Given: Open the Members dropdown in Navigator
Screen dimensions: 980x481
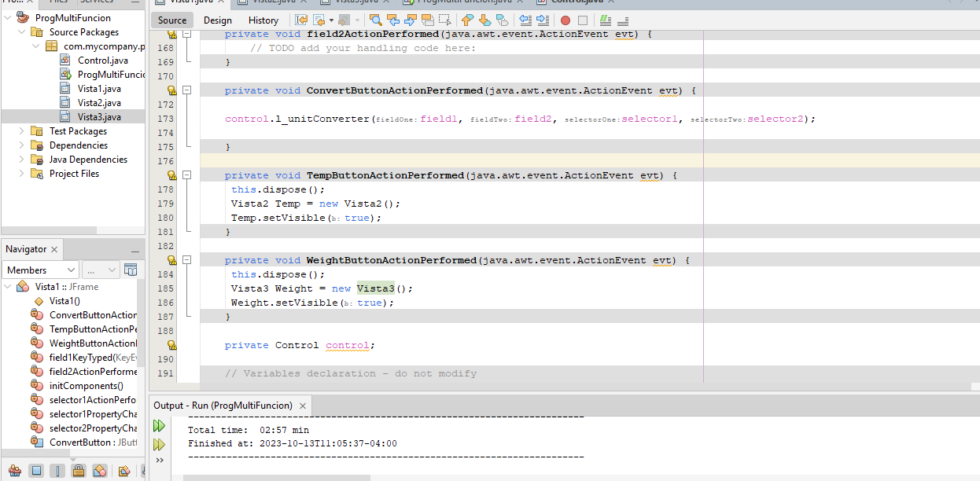Looking at the screenshot, I should (41, 270).
